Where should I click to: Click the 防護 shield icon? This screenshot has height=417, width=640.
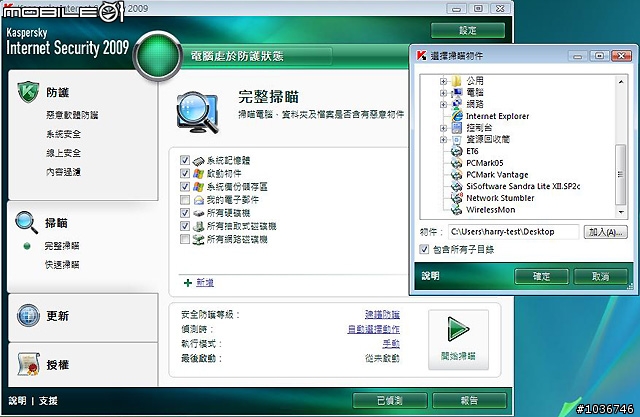pyautogui.click(x=28, y=92)
